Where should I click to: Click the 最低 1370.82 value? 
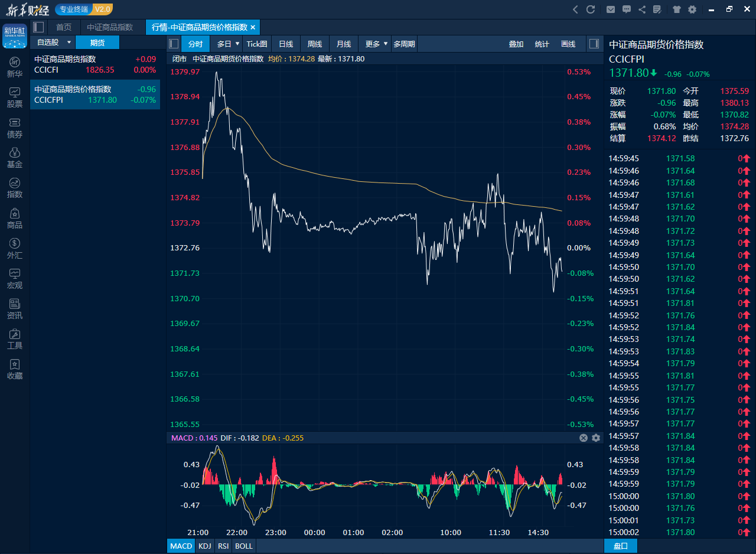point(734,115)
